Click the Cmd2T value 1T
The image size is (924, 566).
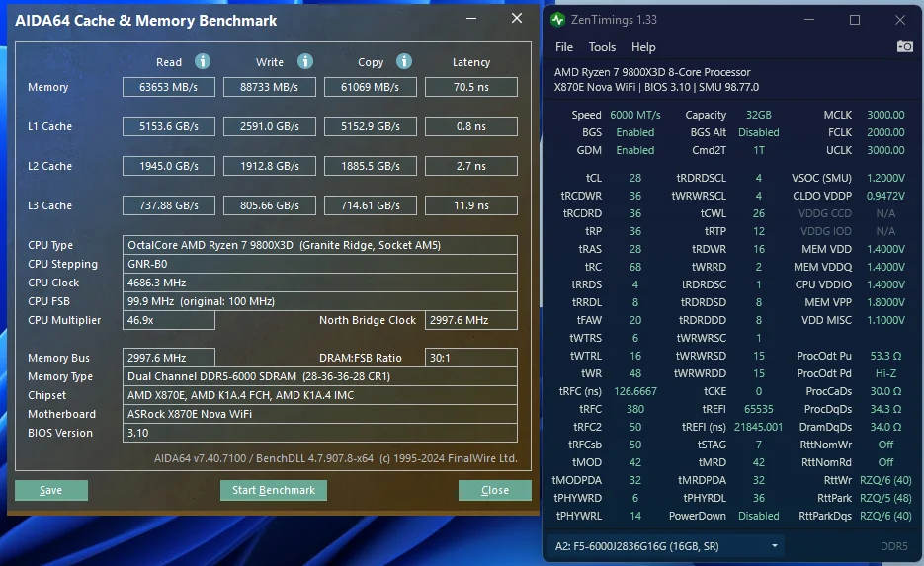(x=758, y=150)
